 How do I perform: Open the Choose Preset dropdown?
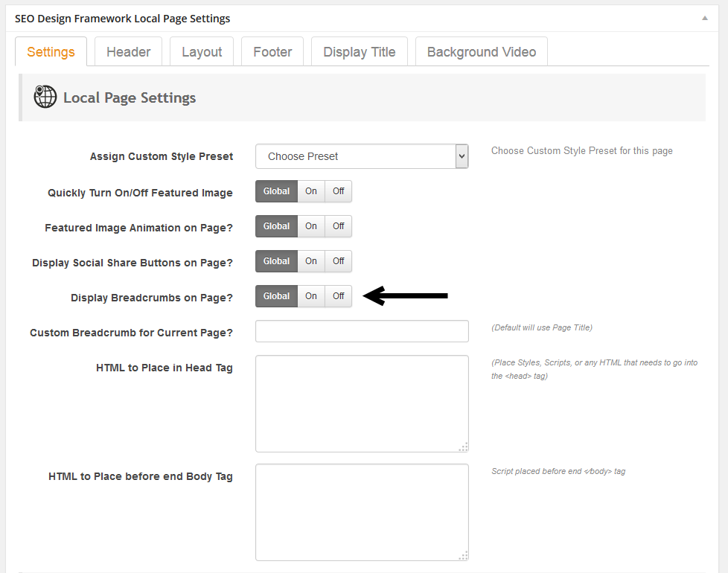(362, 156)
